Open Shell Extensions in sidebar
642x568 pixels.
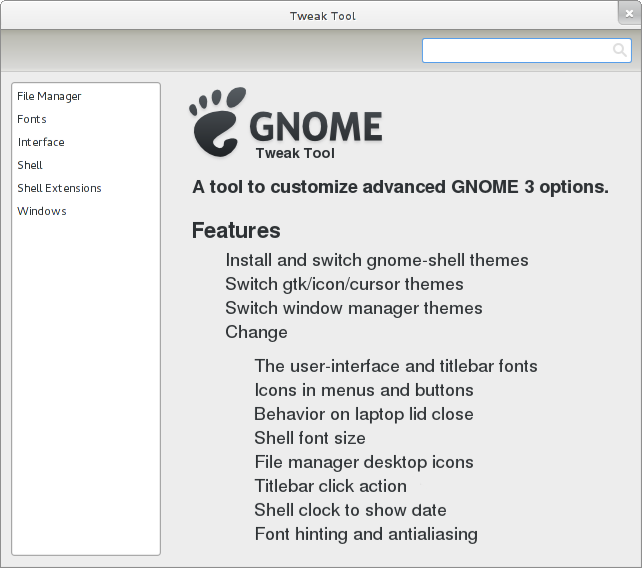click(x=59, y=188)
